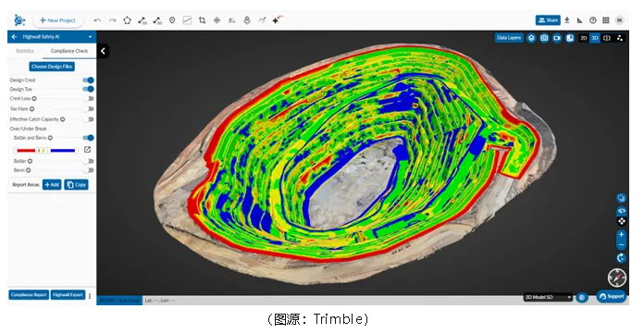Click the Crest Loss info icon
Viewport: 644px width, 334px height.
coord(34,99)
